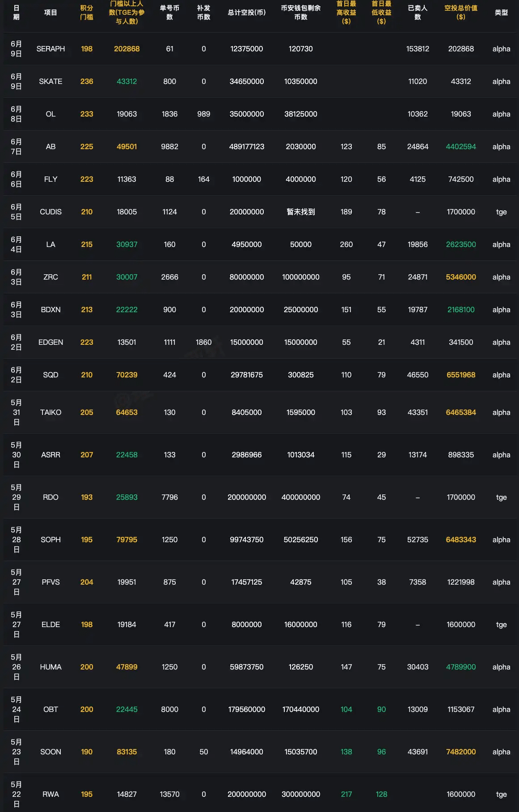Select the SERAPH project cell
Image resolution: width=519 pixels, height=812 pixels.
pyautogui.click(x=51, y=49)
